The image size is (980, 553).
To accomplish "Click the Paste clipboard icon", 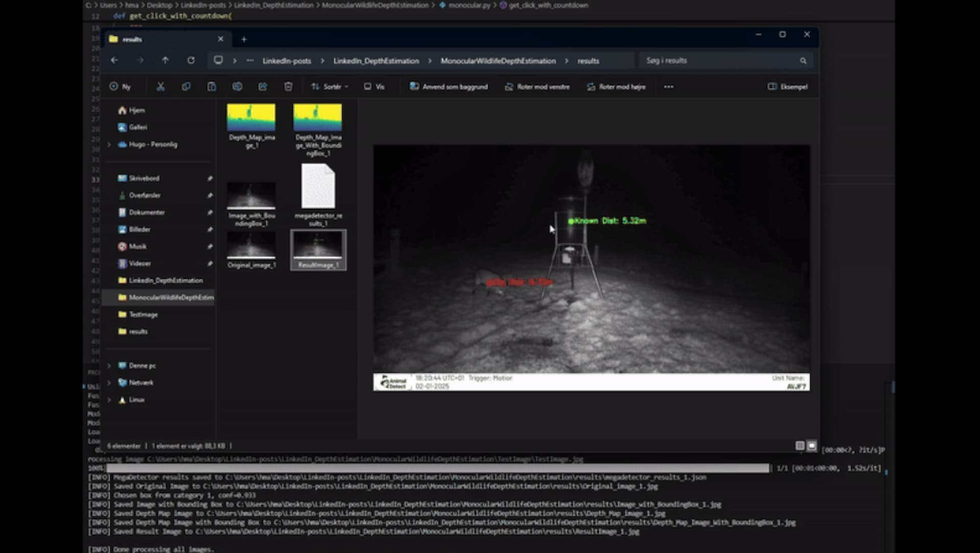I will pyautogui.click(x=212, y=87).
